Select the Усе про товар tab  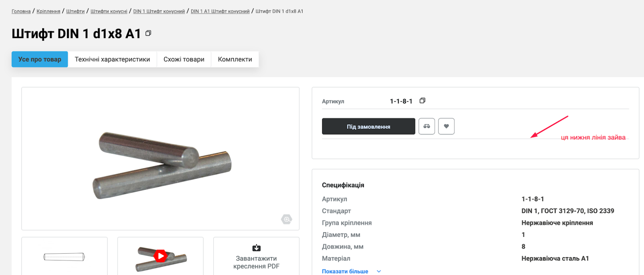pos(40,59)
